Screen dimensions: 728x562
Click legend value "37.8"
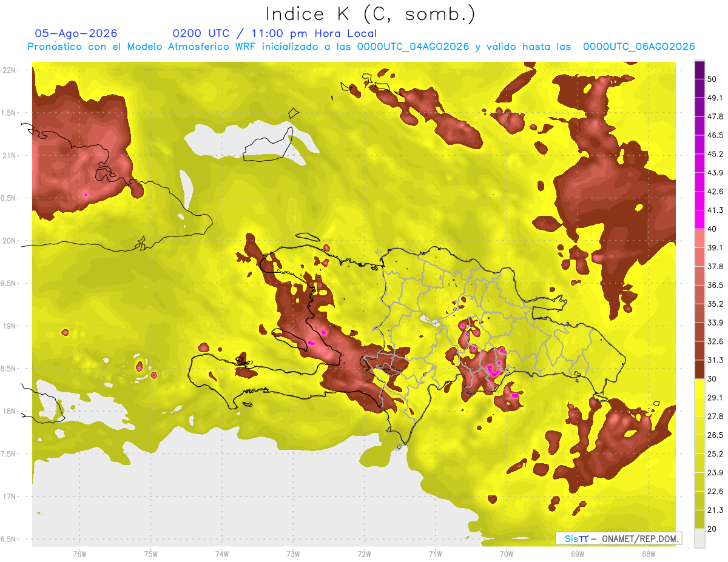tap(715, 266)
